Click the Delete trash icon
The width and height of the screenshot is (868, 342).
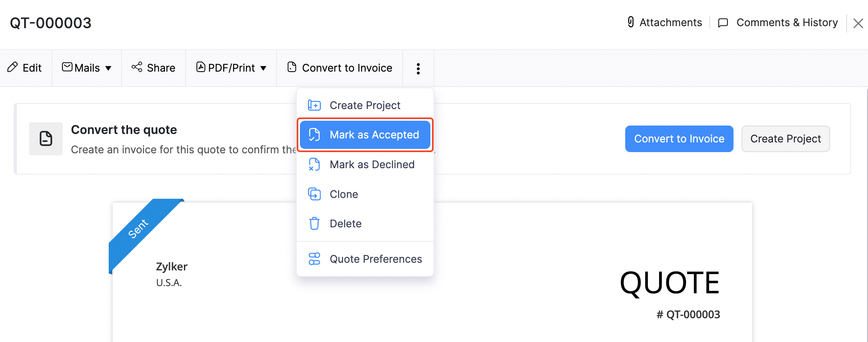[314, 223]
